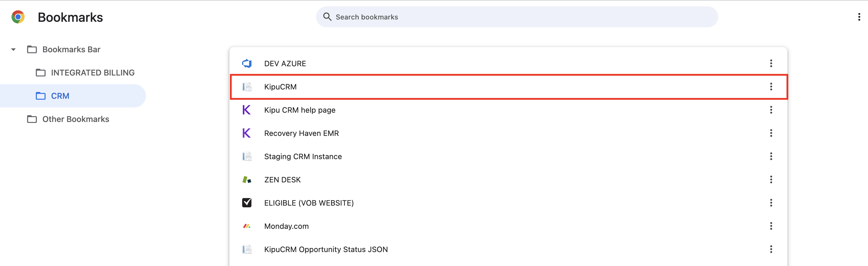Select the INTEGRATED BILLING folder
Screen dimensions: 868x266
[x=92, y=73]
